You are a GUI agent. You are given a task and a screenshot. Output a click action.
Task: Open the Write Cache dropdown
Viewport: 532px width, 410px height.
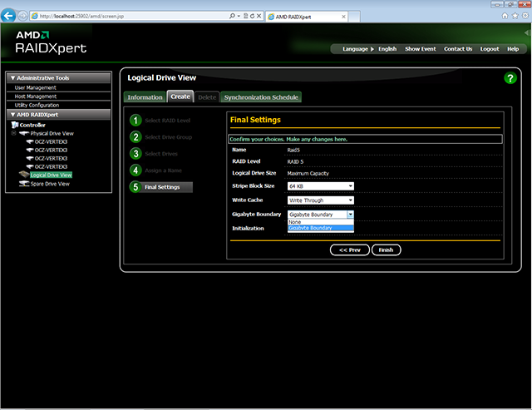click(x=321, y=200)
